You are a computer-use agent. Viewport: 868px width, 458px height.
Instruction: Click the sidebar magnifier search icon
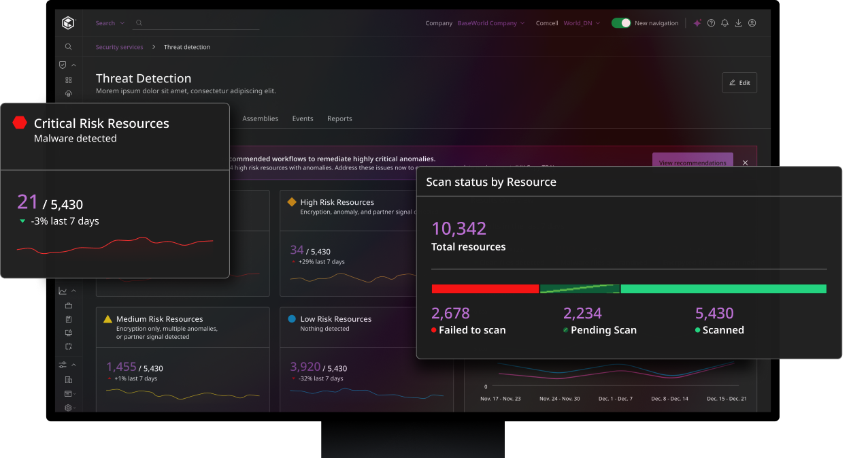click(x=68, y=47)
